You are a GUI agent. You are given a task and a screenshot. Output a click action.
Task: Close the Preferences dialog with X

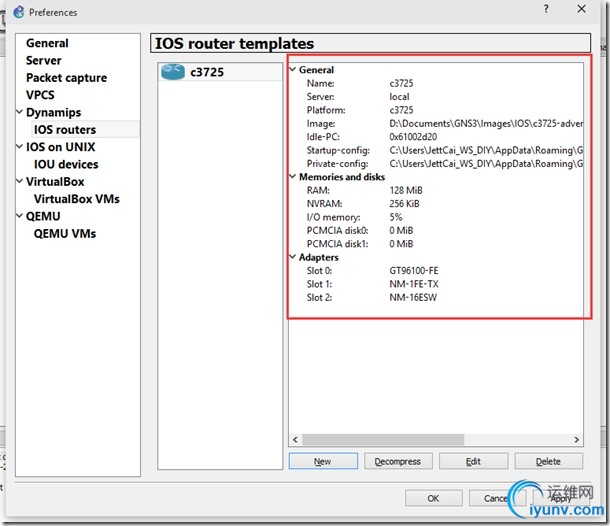click(x=581, y=9)
